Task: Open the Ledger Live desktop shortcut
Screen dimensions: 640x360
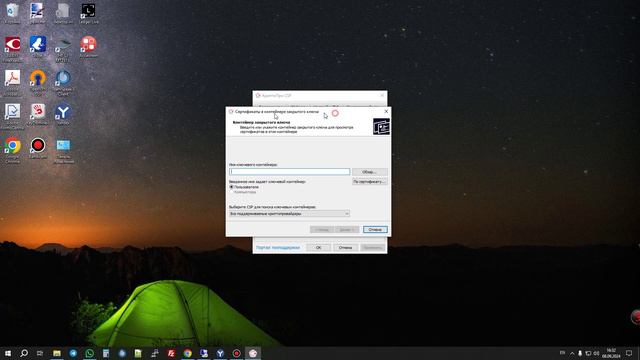Action: tap(89, 11)
